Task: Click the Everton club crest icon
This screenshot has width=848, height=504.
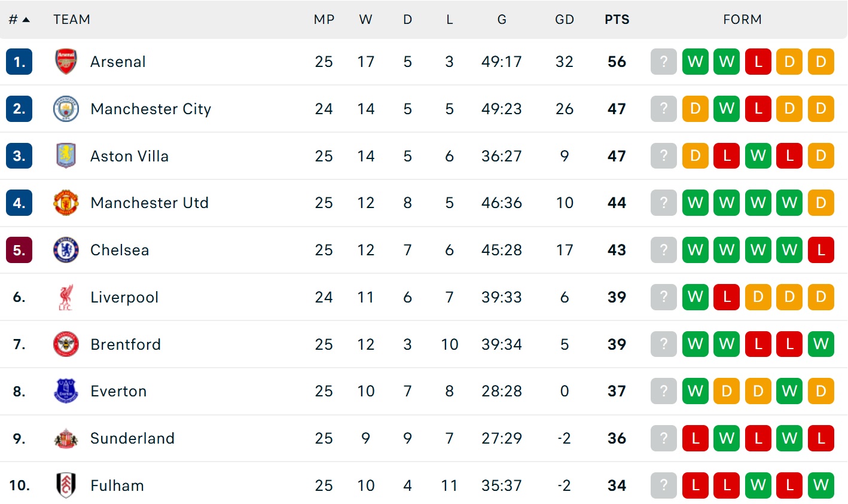Action: pos(66,391)
